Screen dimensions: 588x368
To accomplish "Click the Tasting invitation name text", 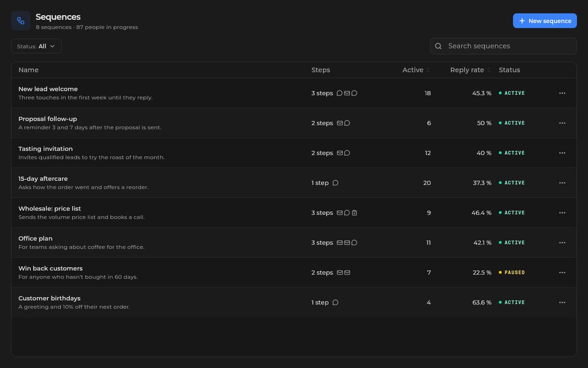I will coord(45,149).
